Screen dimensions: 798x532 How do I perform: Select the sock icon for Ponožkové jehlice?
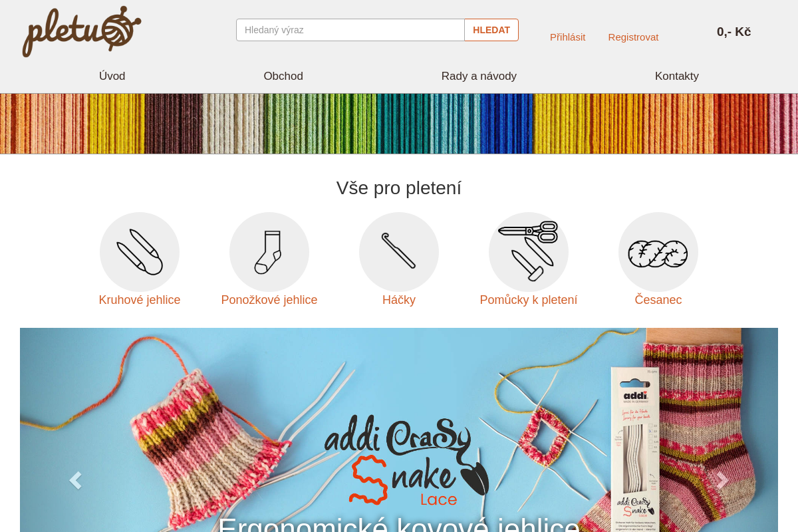pos(269,252)
